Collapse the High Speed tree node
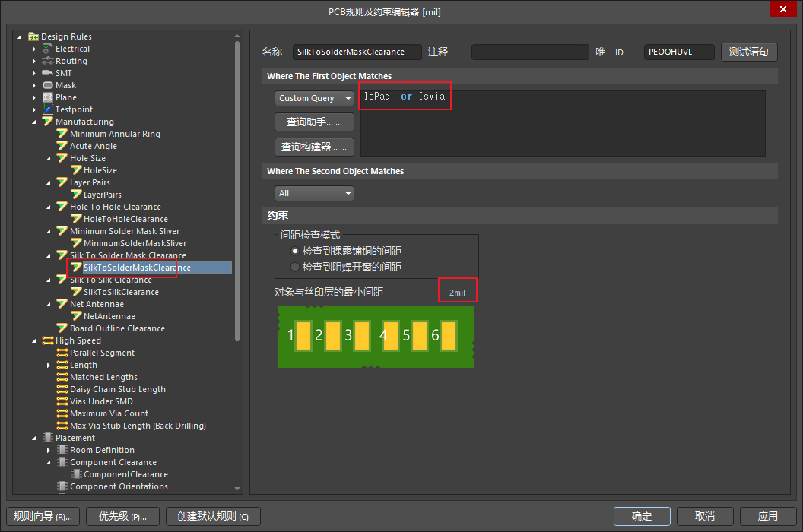The width and height of the screenshot is (803, 532). pyautogui.click(x=33, y=341)
